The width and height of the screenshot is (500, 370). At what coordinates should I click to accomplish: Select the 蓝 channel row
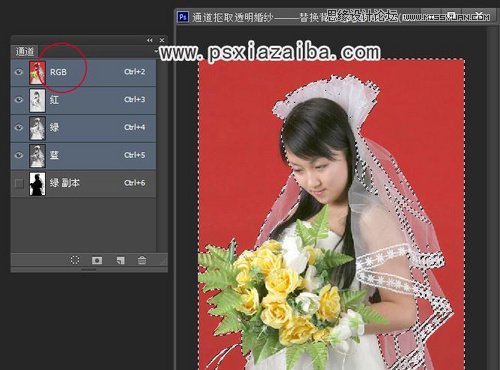(x=83, y=156)
